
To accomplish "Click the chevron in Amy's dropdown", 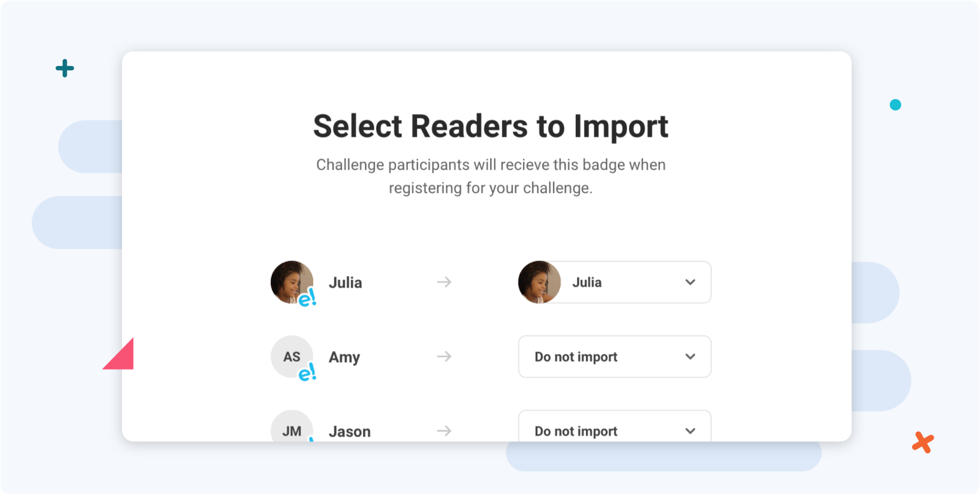I will coord(690,356).
